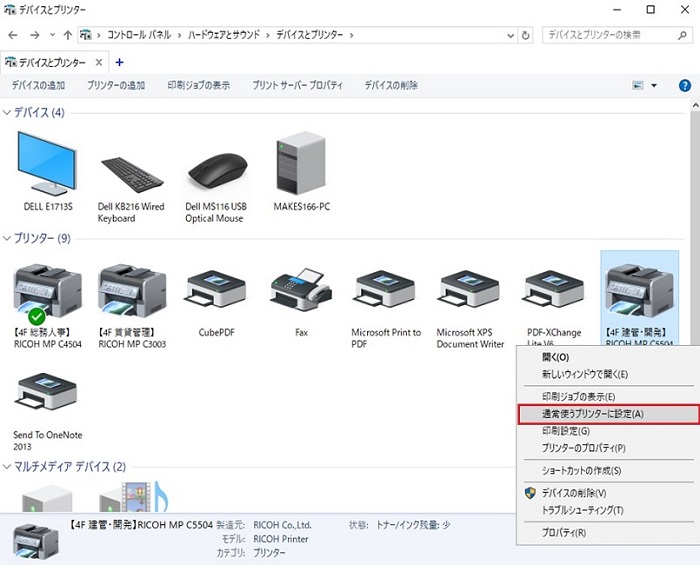700x565 pixels.
Task: Change view via the view options icon
Action: click(x=638, y=85)
